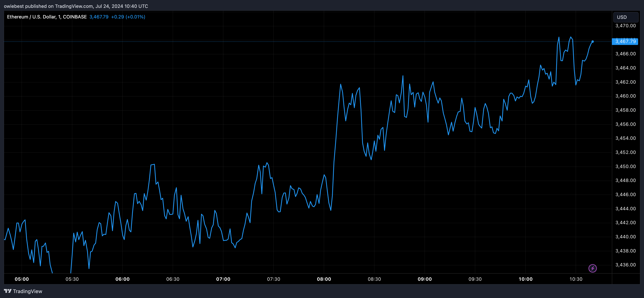
Task: Click the 07:30 time axis label
Action: pos(274,279)
